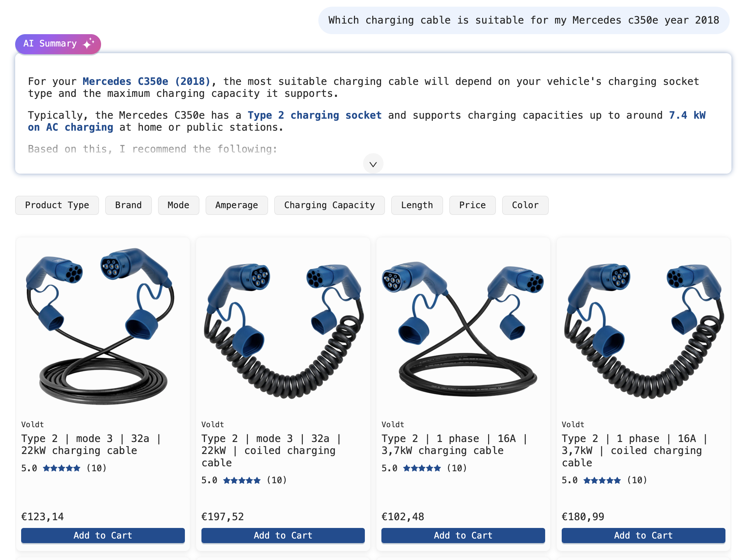Open the Product Type filter
Image resolution: width=748 pixels, height=560 pixels.
57,205
